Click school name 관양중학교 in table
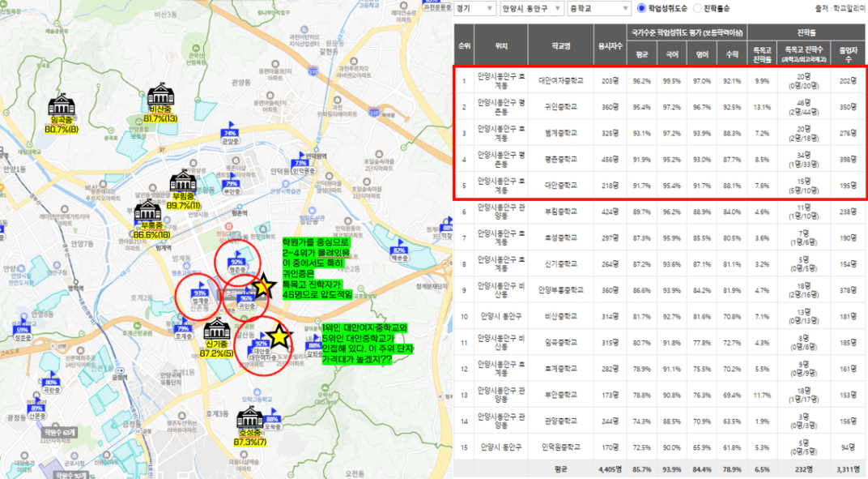Viewport: 868px width, 479px height. [x=561, y=421]
